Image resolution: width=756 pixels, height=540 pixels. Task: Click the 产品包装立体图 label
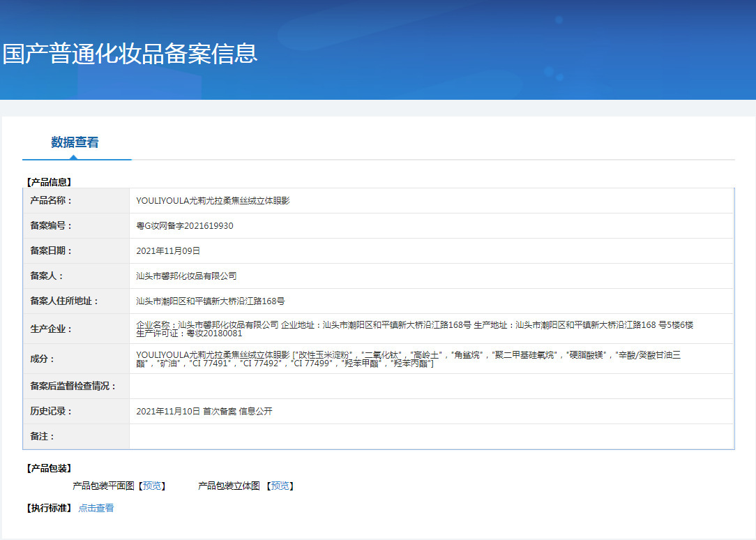click(x=229, y=486)
